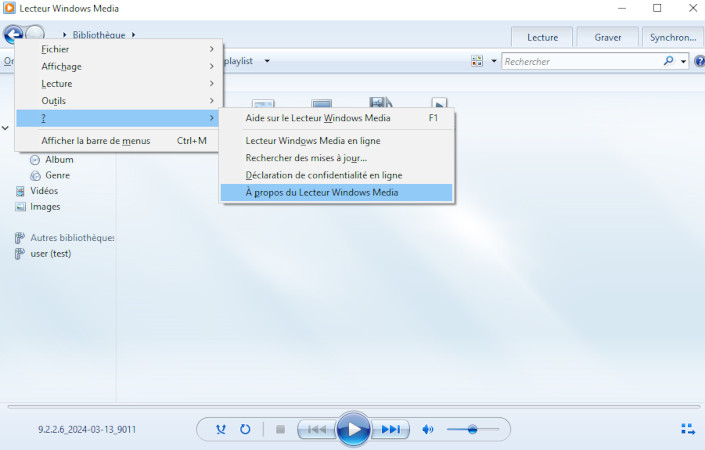Click the Images picture icon
This screenshot has height=450, width=705.
(x=20, y=207)
